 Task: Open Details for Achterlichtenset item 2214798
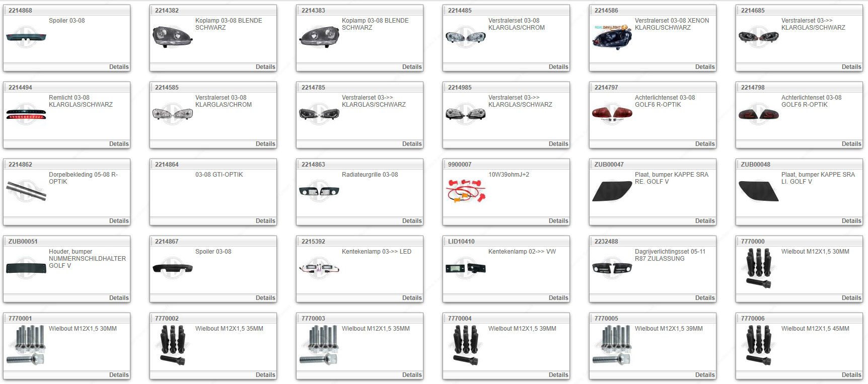[x=851, y=144]
